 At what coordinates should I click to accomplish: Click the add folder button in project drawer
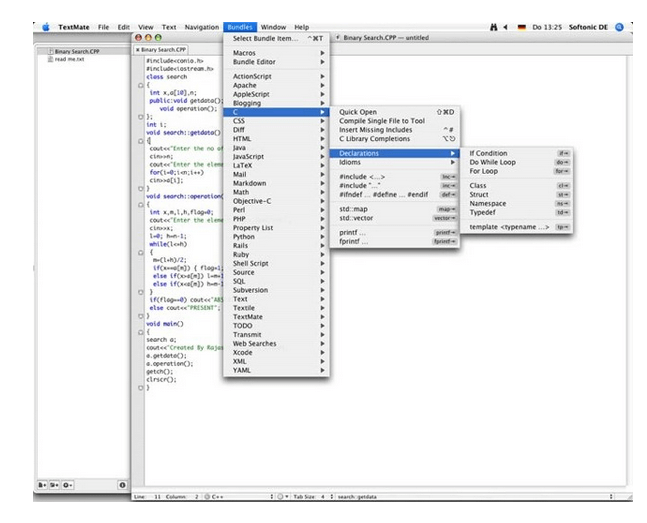(54, 485)
